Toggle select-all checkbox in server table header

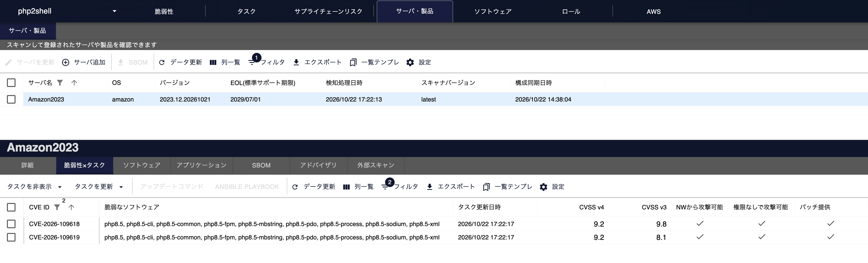11,82
